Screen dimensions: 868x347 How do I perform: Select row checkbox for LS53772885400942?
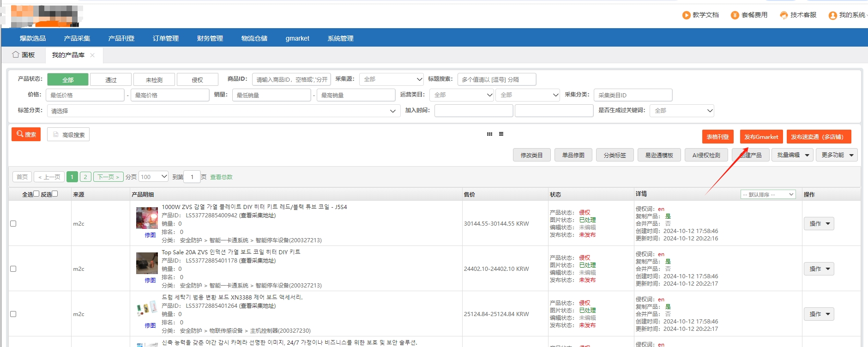(13, 223)
